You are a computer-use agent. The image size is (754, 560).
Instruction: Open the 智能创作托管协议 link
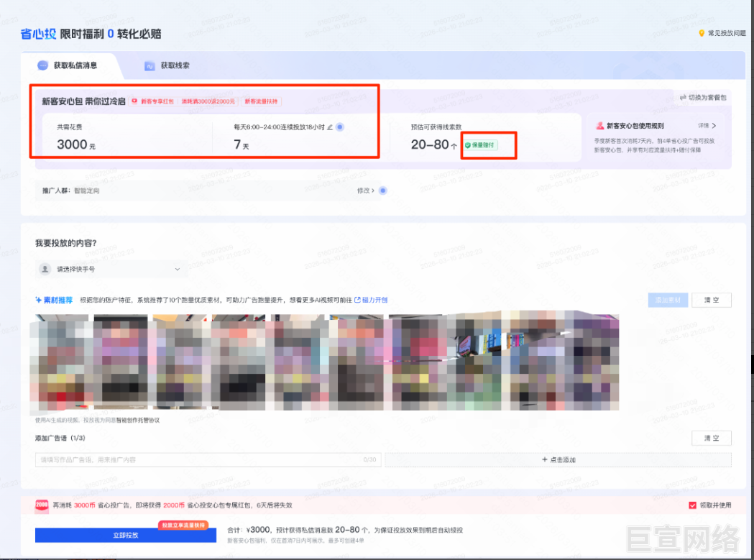[137, 420]
